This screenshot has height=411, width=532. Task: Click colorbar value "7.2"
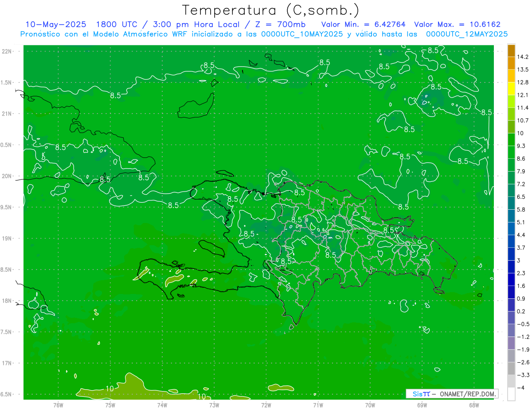pos(521,184)
